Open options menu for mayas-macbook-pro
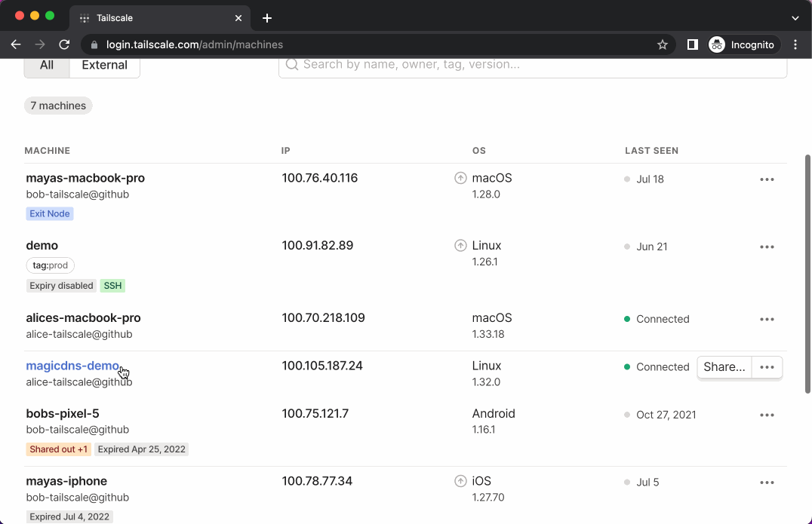Viewport: 812px width, 524px height. [x=767, y=179]
